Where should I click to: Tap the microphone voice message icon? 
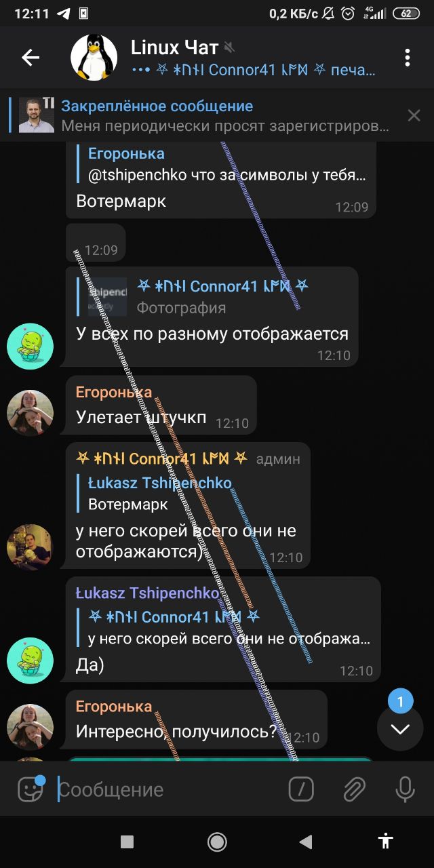(405, 789)
